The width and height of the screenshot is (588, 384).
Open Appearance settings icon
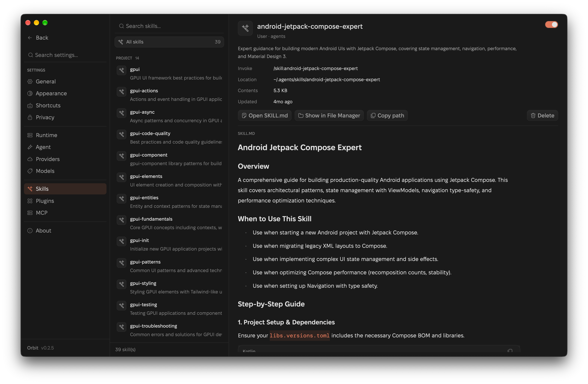click(30, 93)
